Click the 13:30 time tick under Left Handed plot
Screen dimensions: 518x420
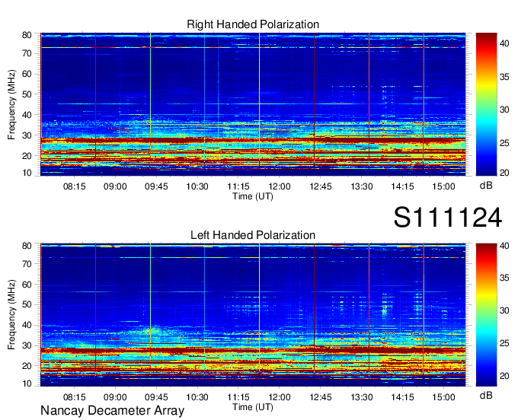coord(361,397)
